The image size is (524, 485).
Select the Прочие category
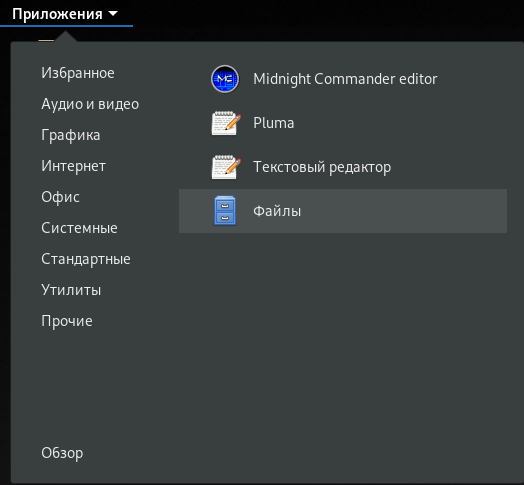click(67, 321)
